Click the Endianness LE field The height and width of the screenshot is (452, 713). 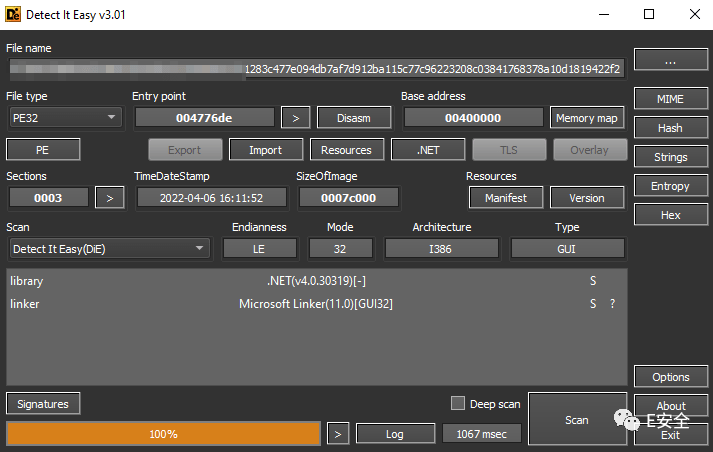click(259, 249)
